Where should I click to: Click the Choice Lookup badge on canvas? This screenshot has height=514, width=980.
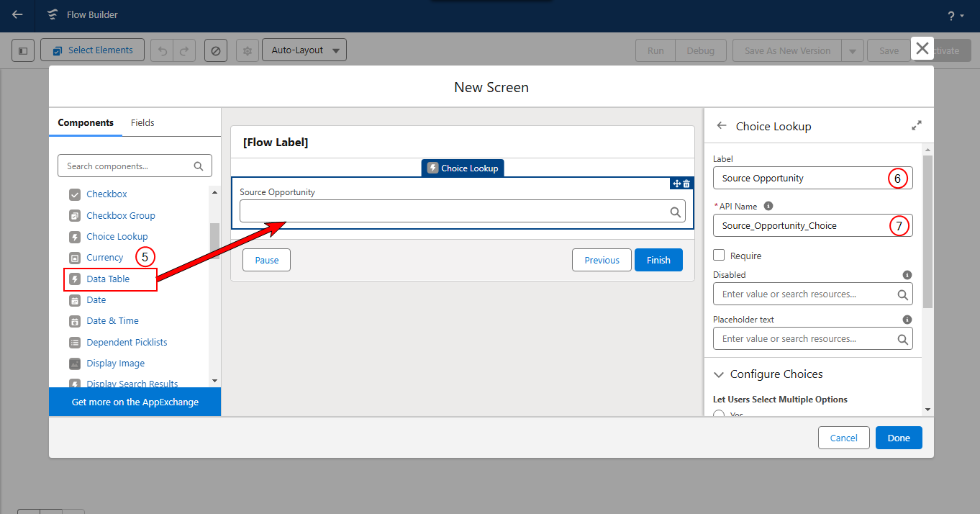click(463, 168)
